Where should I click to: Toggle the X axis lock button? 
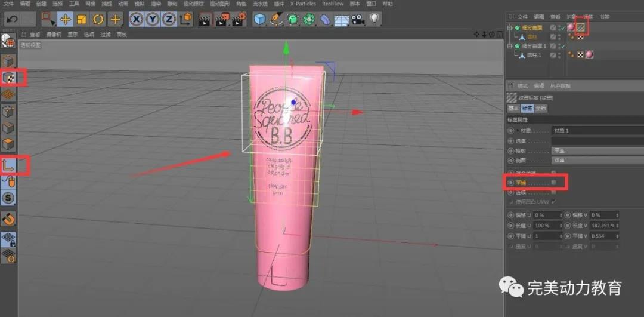[137, 19]
